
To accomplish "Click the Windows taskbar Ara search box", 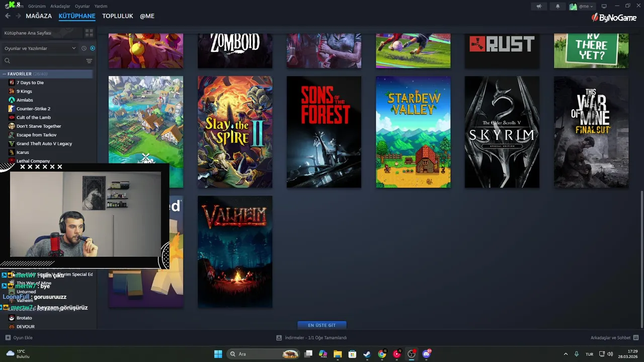I will click(264, 354).
